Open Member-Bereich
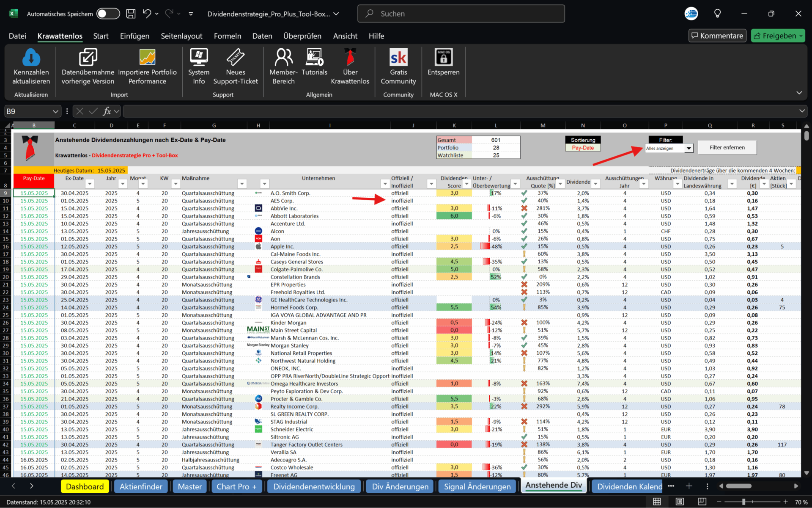812x508 pixels. pyautogui.click(x=283, y=67)
